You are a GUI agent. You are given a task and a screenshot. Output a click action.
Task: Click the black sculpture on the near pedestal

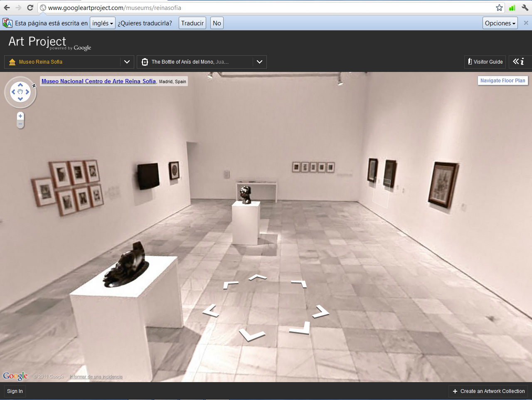coord(126,264)
